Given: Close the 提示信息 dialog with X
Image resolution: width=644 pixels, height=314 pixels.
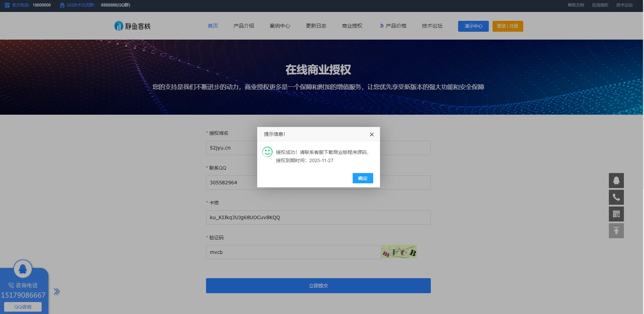Looking at the screenshot, I should [371, 134].
